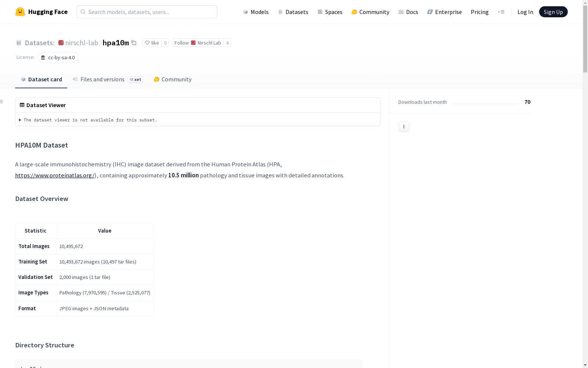Select the Dataset card tab
The image size is (588, 368).
pyautogui.click(x=41, y=79)
